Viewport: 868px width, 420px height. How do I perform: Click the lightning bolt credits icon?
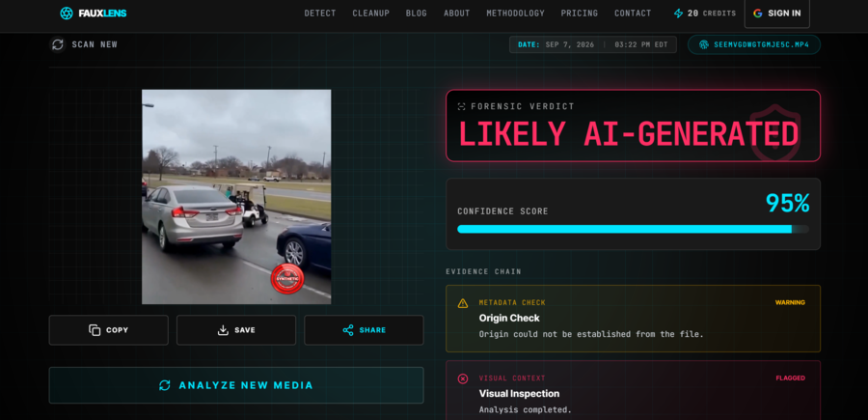(x=678, y=14)
